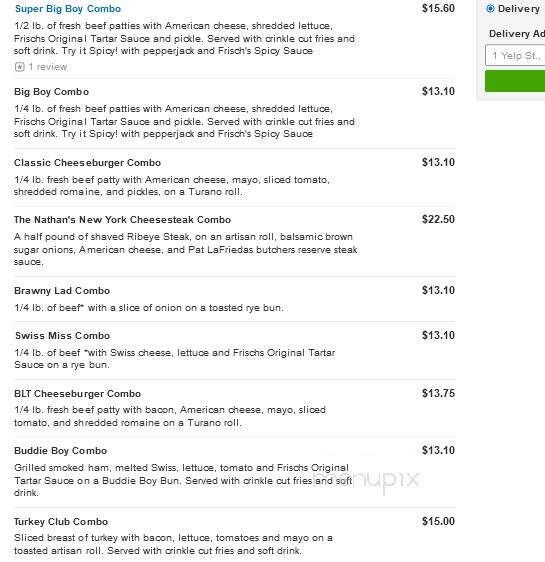Select the Brawny Lad Combo item
This screenshot has height=562, width=545.
pos(62,291)
